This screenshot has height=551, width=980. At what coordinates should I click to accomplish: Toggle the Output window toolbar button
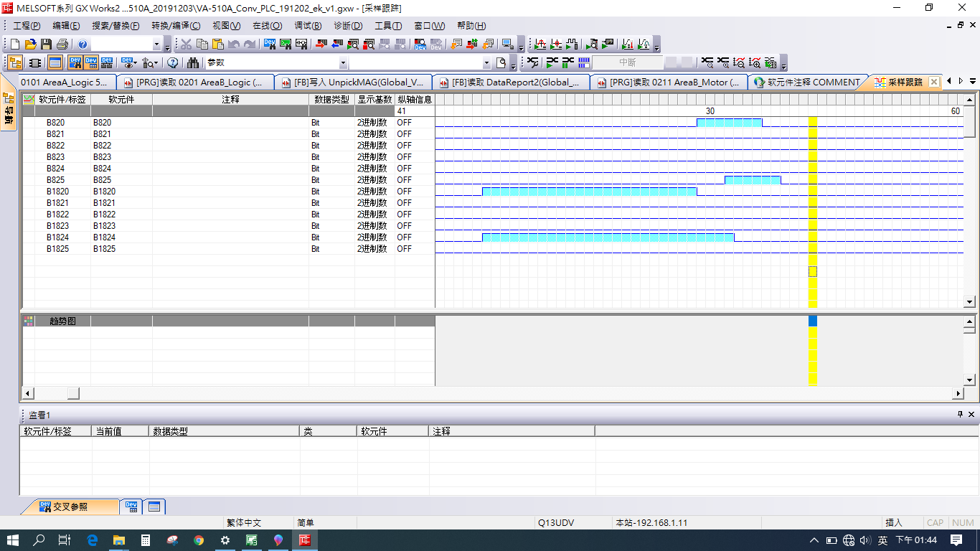[x=55, y=63]
